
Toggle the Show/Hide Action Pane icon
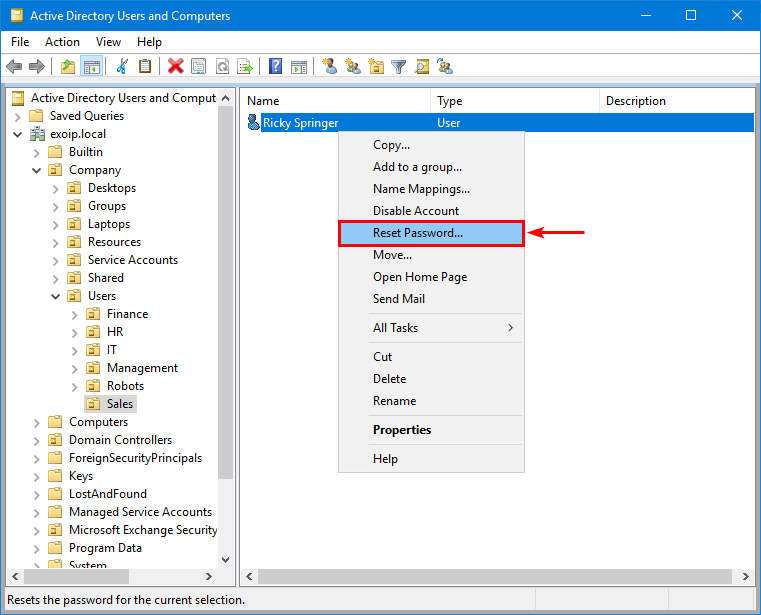298,66
